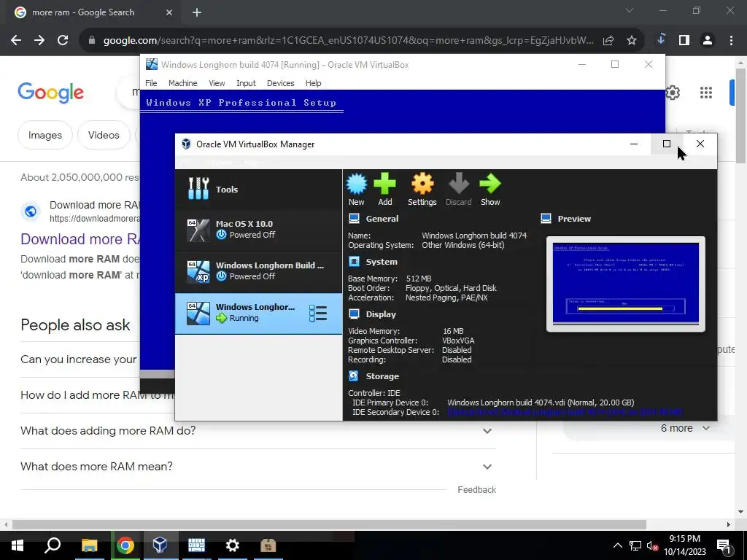Screen dimensions: 747x560
Task: Close the 'more ram - Google Search' tab
Action: click(169, 12)
